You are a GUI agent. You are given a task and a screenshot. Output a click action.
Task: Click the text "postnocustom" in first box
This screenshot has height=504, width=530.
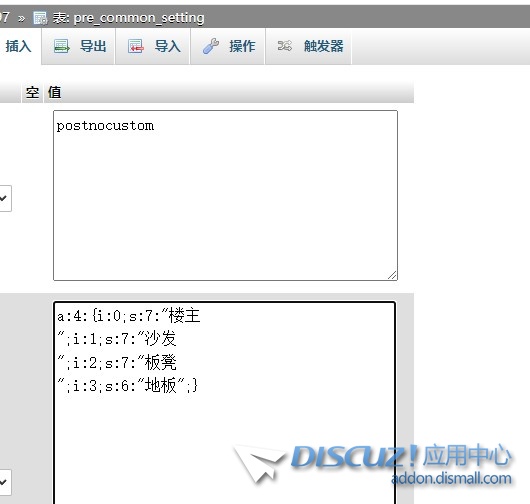(x=105, y=126)
